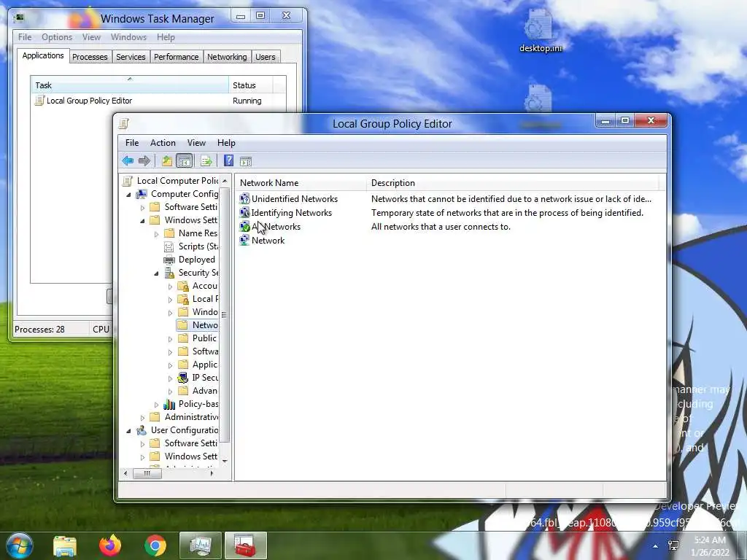Open the Action menu in Policy Editor
This screenshot has width=747, height=560.
click(x=163, y=143)
